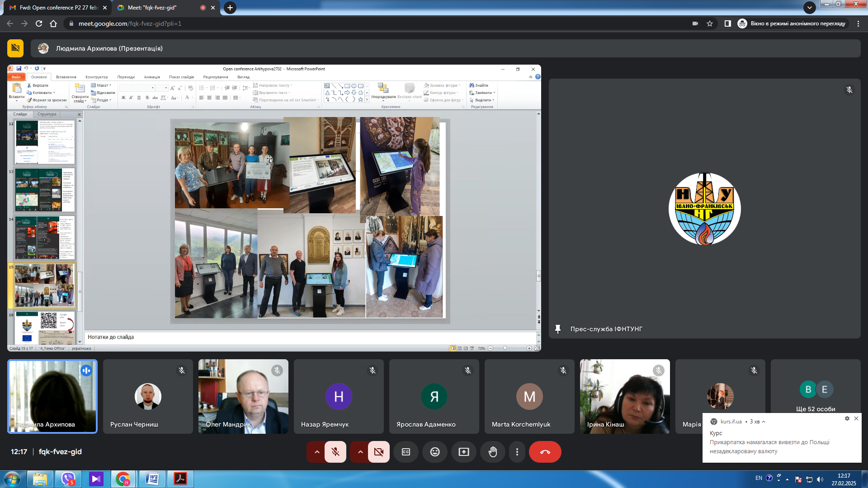Viewport: 868px width, 488px height.
Task: Reload the Meet page
Action: [x=39, y=23]
